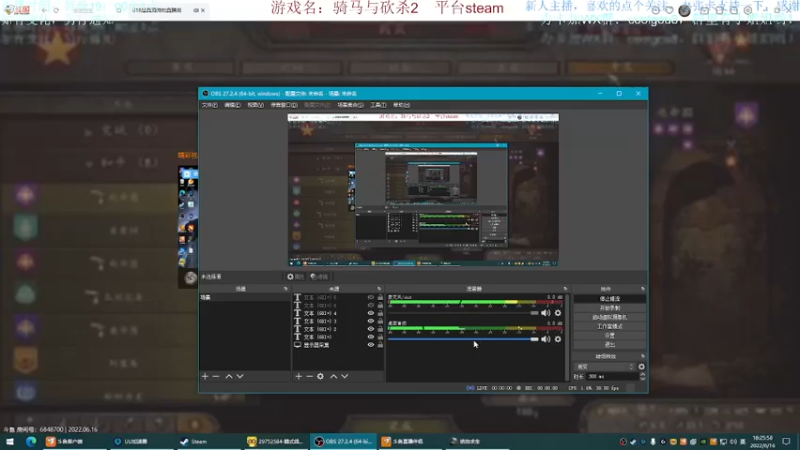Open 麦克风/Aux audio settings gear
Image resolution: width=800 pixels, height=450 pixels.
pyautogui.click(x=558, y=313)
